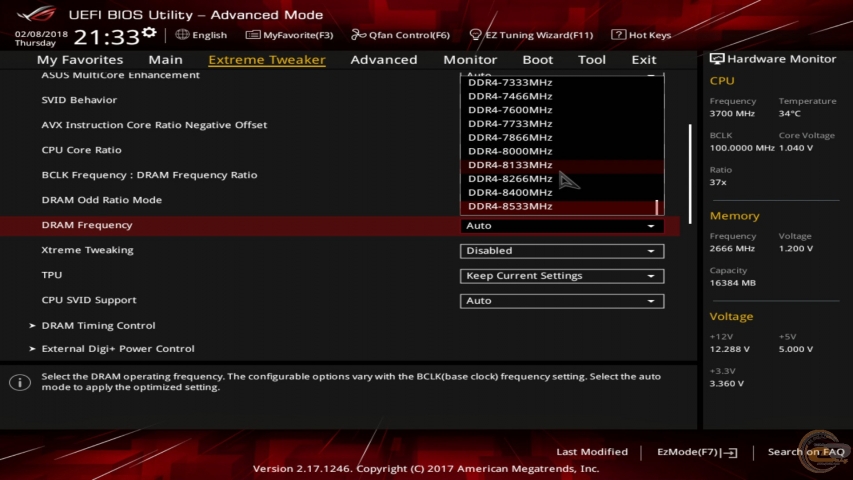Switch to EzMode(F7)
Image resolution: width=853 pixels, height=480 pixels.
(x=697, y=452)
